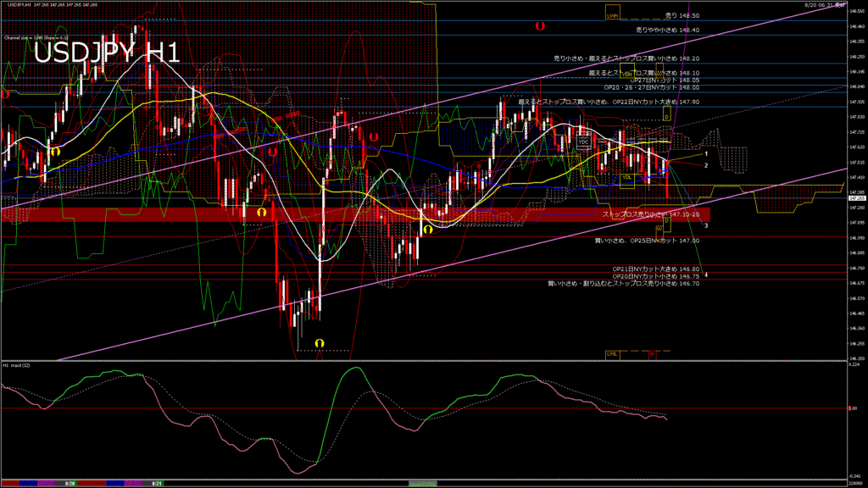The width and height of the screenshot is (868, 488).
Task: Click the H1 macd (12) indicator label
Action: tap(17, 365)
